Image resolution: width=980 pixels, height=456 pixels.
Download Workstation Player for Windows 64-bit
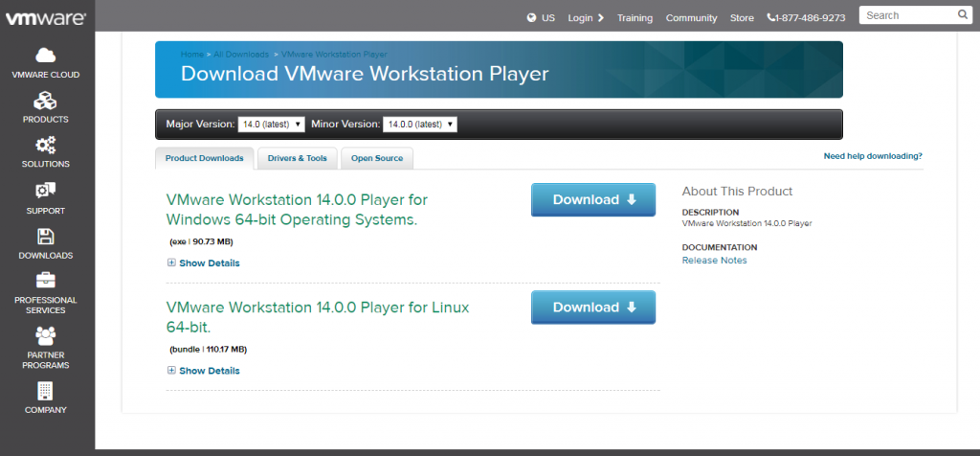pyautogui.click(x=593, y=199)
